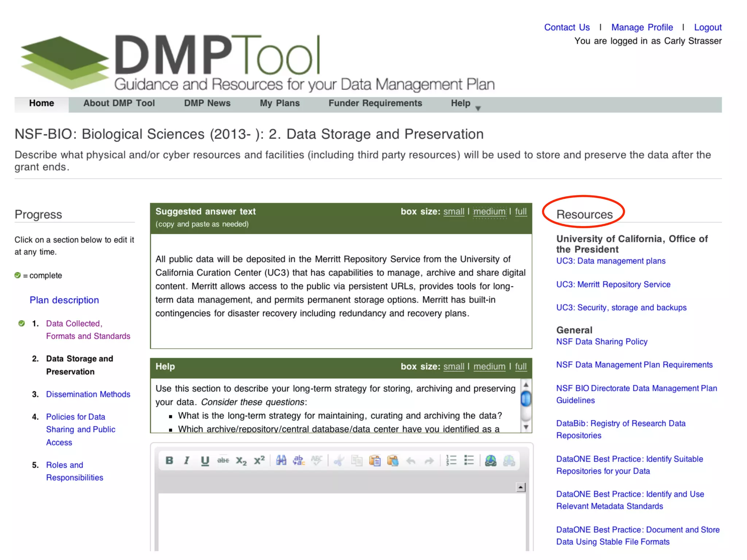747x560 pixels.
Task: Toggle strikethrough text formatting
Action: pyautogui.click(x=223, y=460)
